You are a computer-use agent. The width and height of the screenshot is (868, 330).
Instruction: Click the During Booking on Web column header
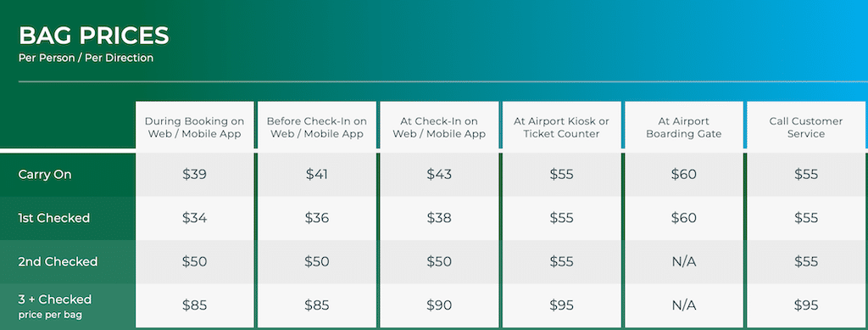click(194, 127)
